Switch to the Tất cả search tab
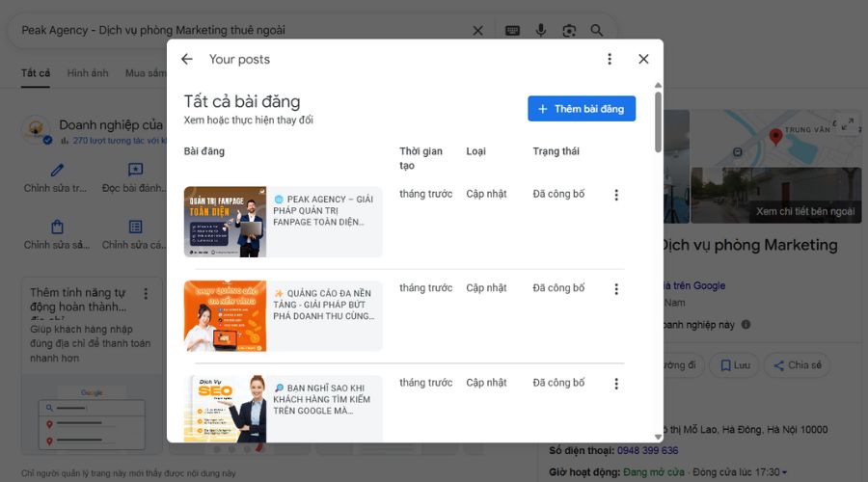 [x=36, y=73]
